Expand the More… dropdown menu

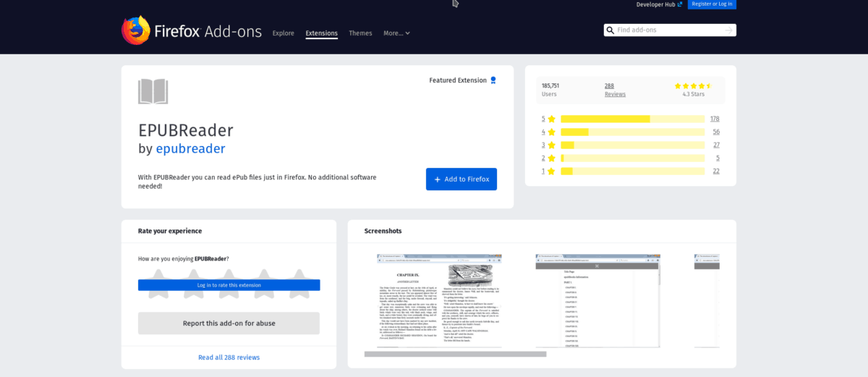click(396, 33)
